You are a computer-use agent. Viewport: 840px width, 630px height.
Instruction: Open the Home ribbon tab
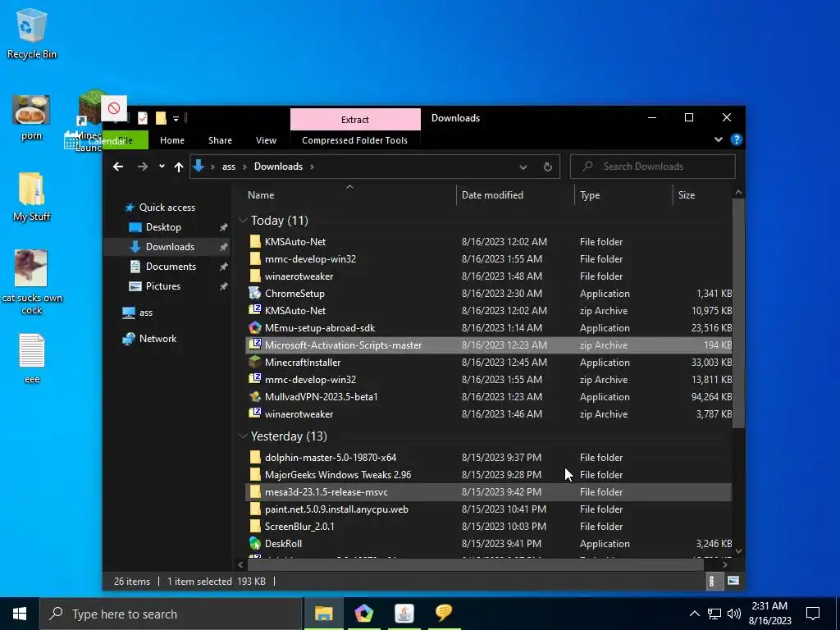pos(172,140)
